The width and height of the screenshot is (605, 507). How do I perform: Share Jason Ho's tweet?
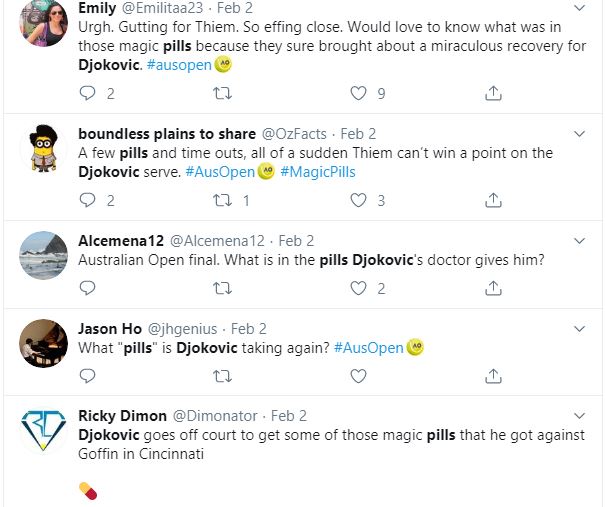[x=493, y=376]
